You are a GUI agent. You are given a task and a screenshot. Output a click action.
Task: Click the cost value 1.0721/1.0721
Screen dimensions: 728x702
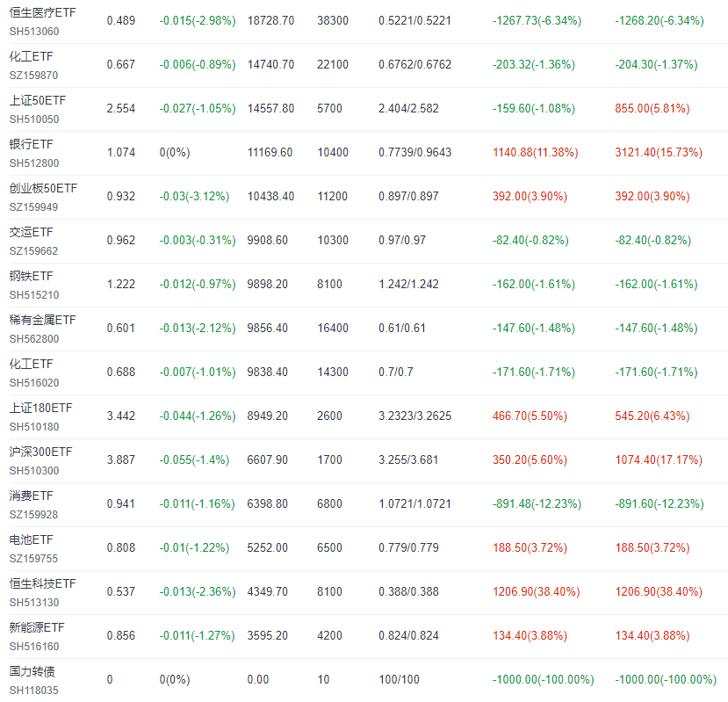pyautogui.click(x=414, y=504)
